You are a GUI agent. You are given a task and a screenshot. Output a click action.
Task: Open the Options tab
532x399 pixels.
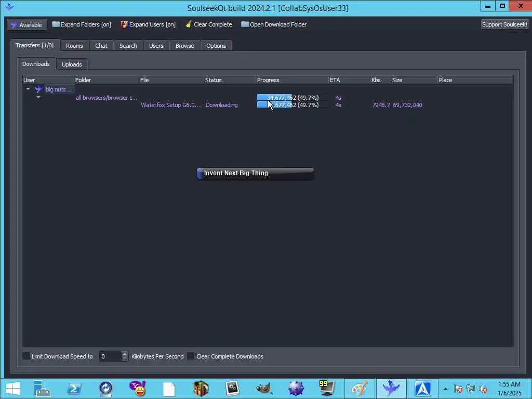point(216,46)
